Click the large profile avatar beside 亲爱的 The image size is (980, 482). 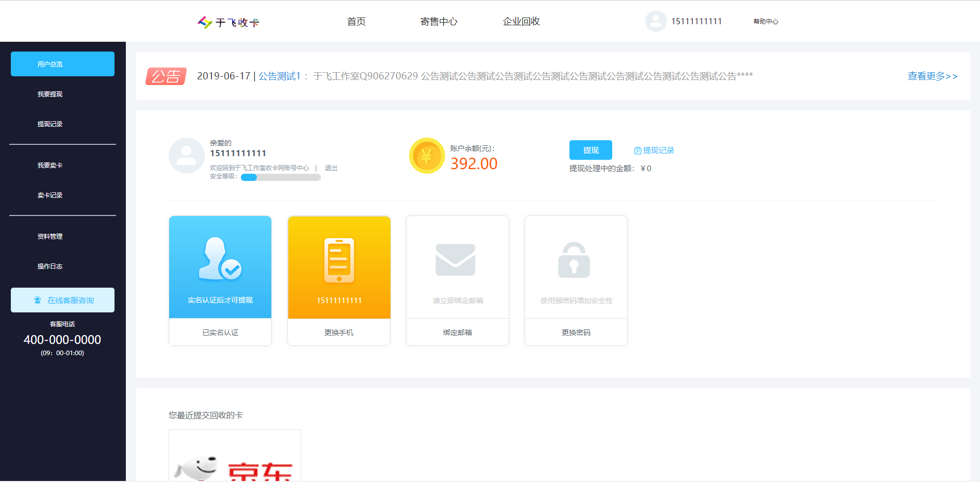(186, 155)
